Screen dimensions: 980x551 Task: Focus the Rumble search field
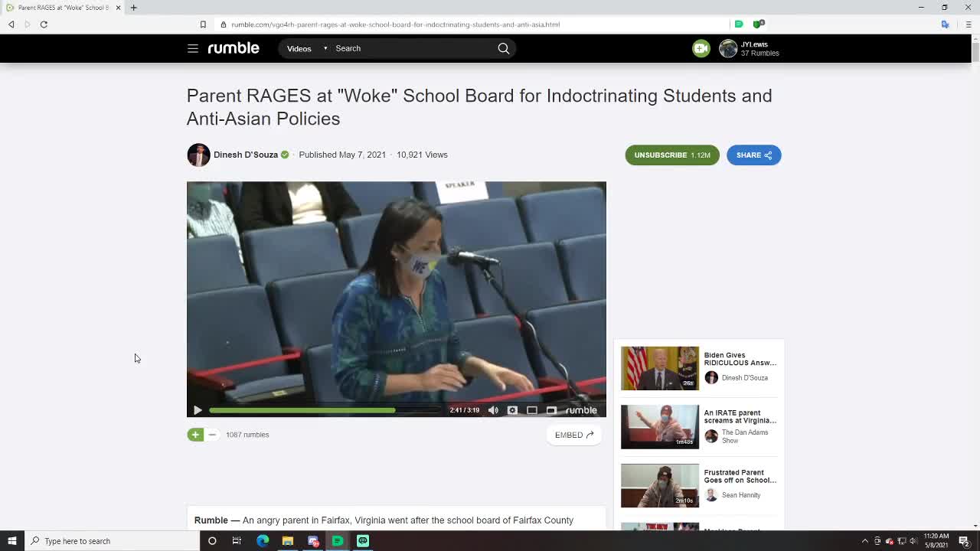pos(413,48)
